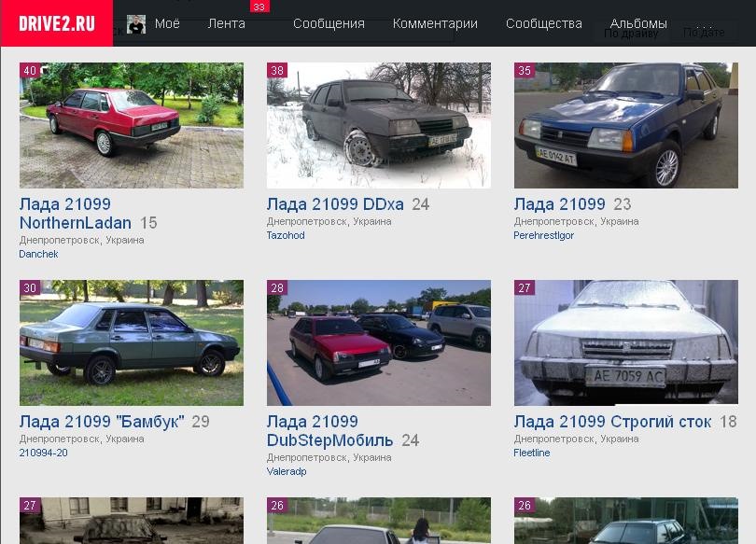Click Днепропетровск, Украина under Строгий сток
This screenshot has height=544, width=756.
pyautogui.click(x=576, y=439)
